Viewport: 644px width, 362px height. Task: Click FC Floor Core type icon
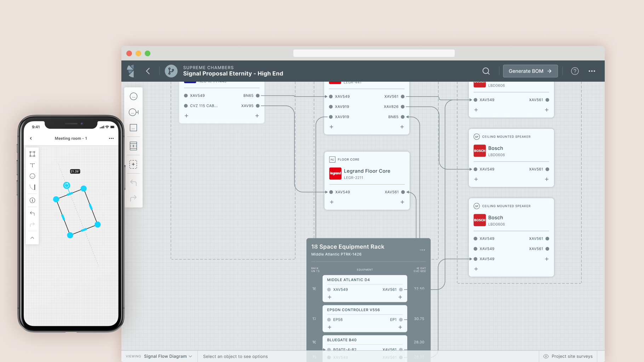coord(332,159)
